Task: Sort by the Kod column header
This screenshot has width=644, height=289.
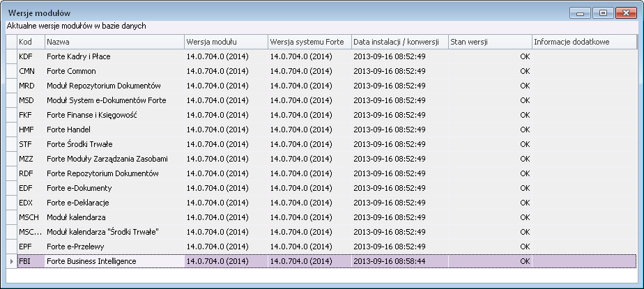Action: tap(31, 42)
